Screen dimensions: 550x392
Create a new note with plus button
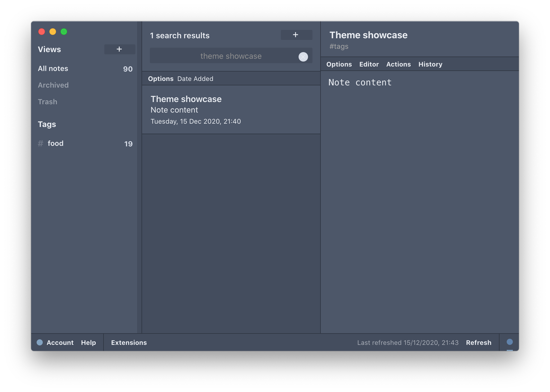coord(296,35)
